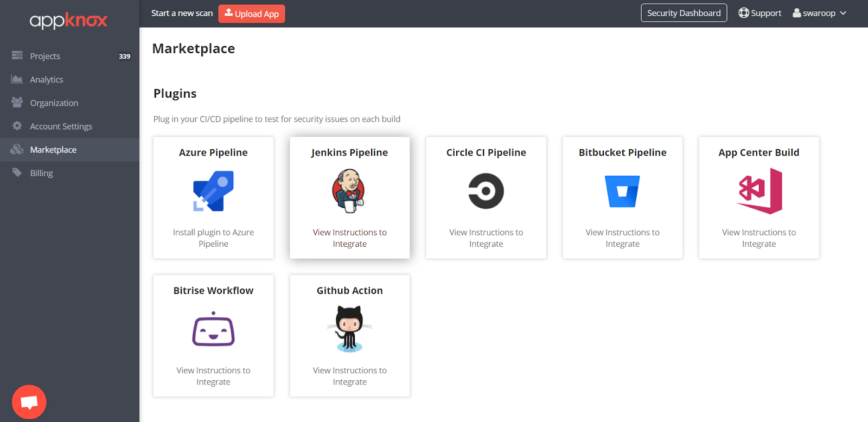Viewport: 868px width, 422px height.
Task: Expand the swaroop user dropdown arrow
Action: pyautogui.click(x=843, y=13)
